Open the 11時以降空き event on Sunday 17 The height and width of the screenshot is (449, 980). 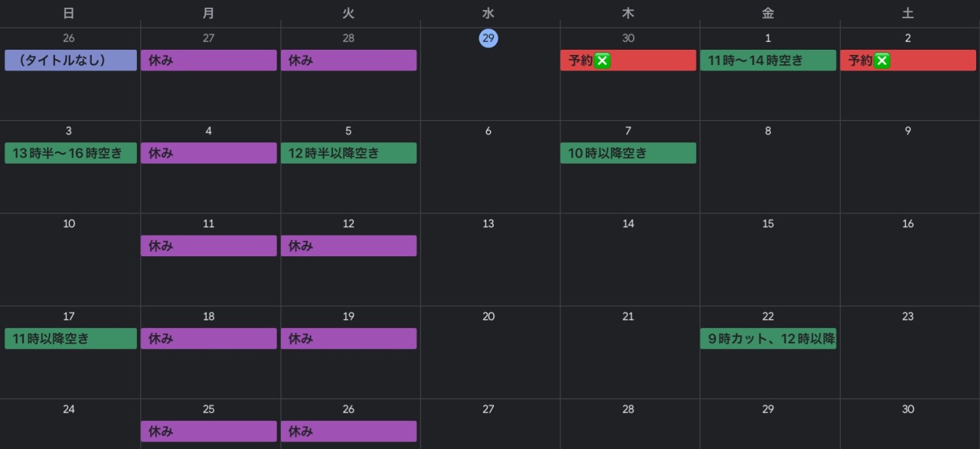pyautogui.click(x=70, y=339)
